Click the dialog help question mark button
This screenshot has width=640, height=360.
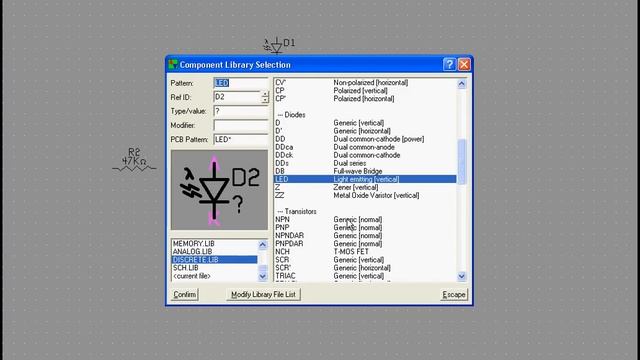click(449, 64)
